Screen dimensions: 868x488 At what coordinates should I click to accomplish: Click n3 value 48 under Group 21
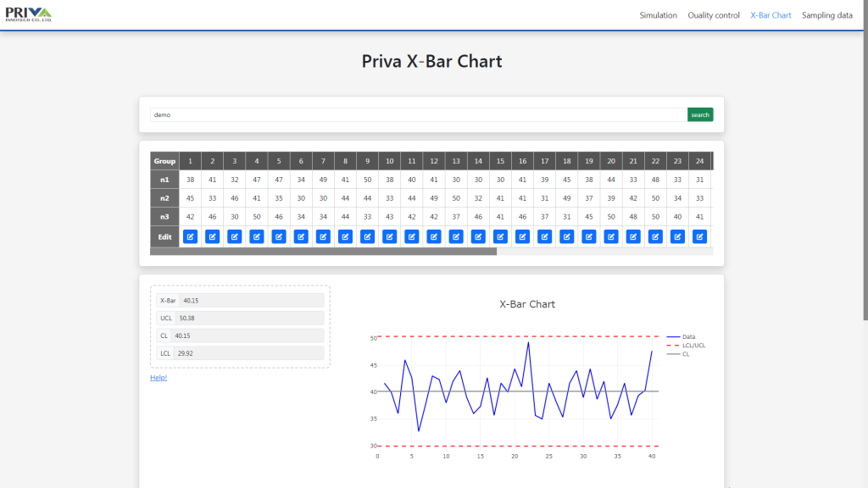pyautogui.click(x=632, y=217)
